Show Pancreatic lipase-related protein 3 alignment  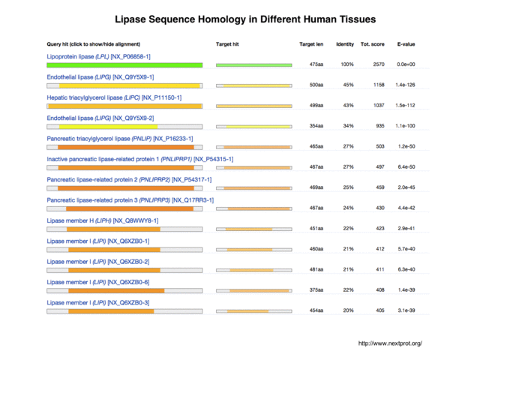[x=130, y=200]
